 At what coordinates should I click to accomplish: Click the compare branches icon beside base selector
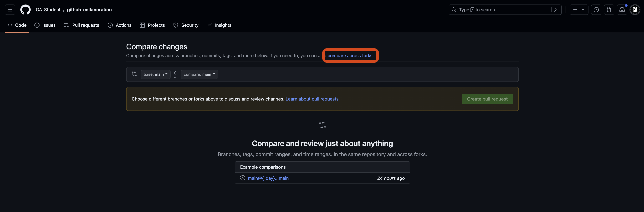pos(134,74)
